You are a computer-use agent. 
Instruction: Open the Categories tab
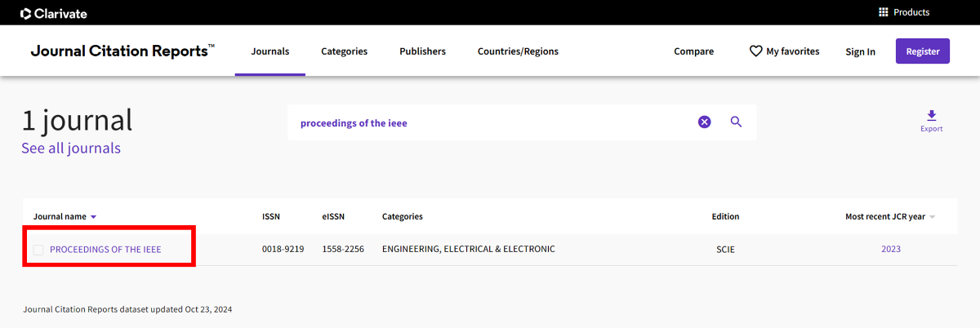click(x=344, y=51)
